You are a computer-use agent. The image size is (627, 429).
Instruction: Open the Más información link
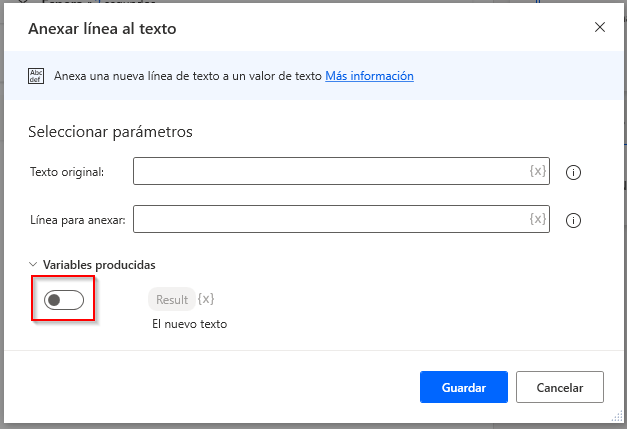click(369, 76)
